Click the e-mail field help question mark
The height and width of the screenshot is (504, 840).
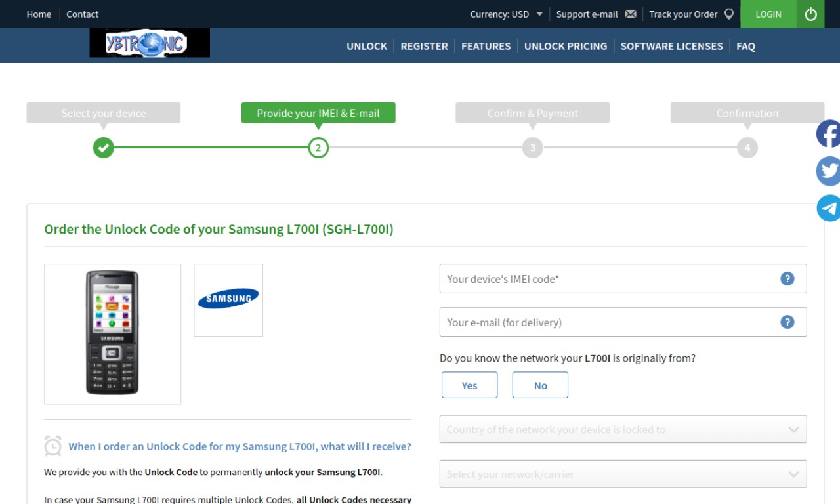coord(787,322)
